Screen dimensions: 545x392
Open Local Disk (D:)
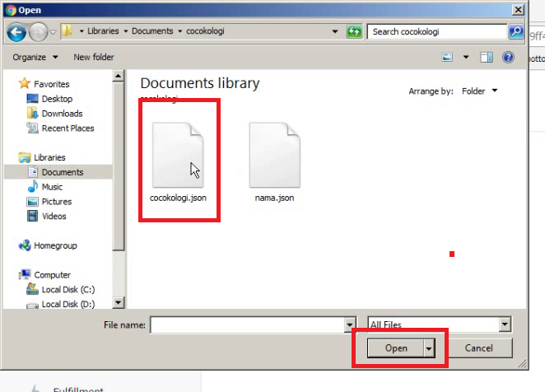tap(68, 304)
